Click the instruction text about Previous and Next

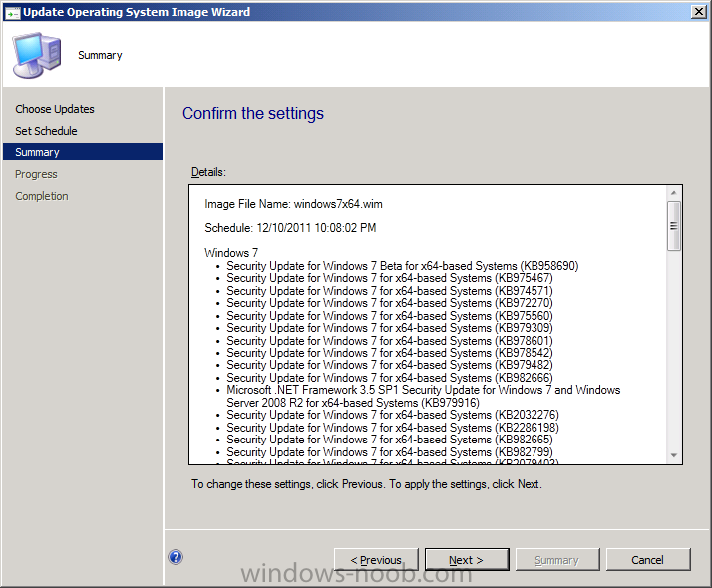[366, 484]
